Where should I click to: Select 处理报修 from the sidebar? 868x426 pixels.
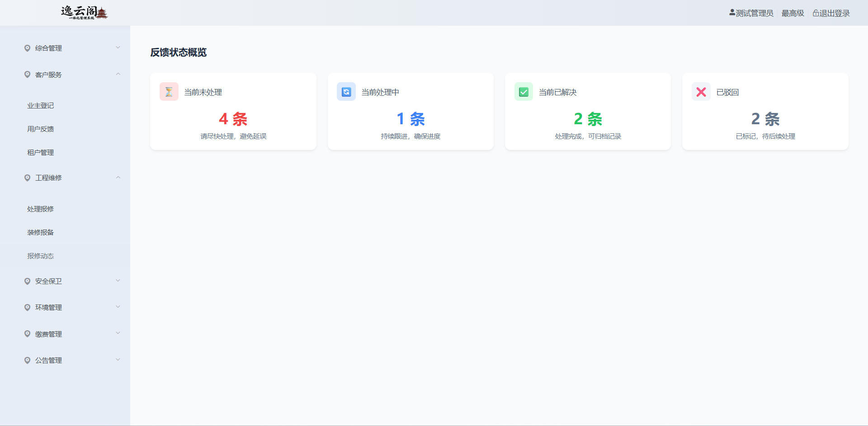(x=41, y=209)
